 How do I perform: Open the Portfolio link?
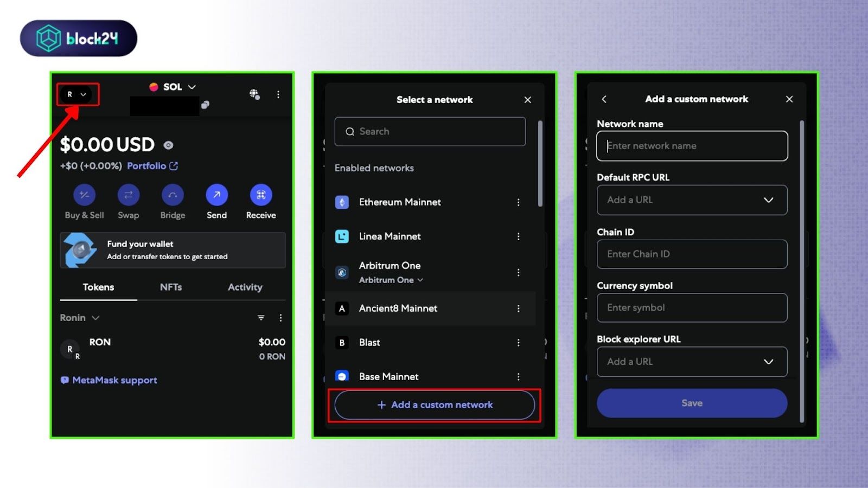click(x=152, y=166)
